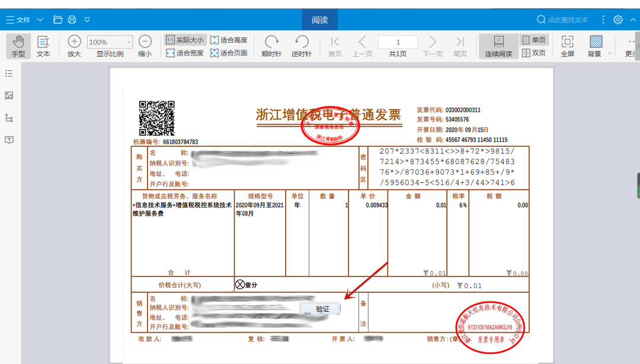
Task: Click the page number input box
Action: point(398,42)
